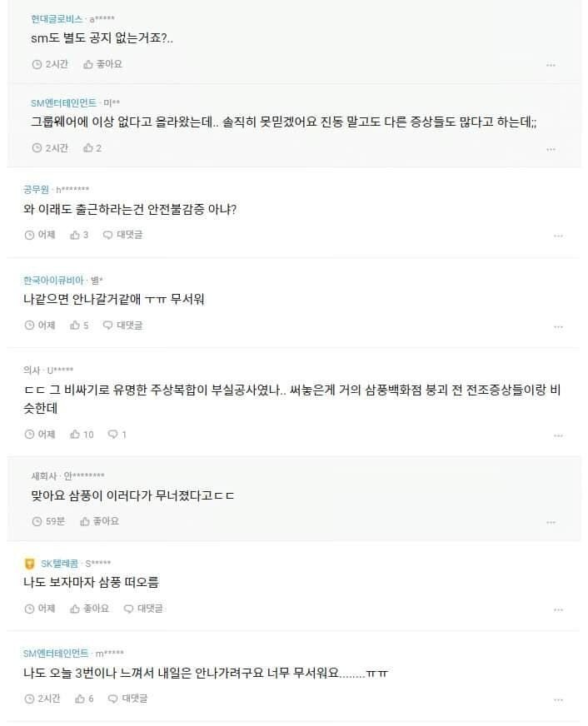The height and width of the screenshot is (726, 588).
Task: Open 한국아이큐비아 company name link
Action: tap(54, 281)
